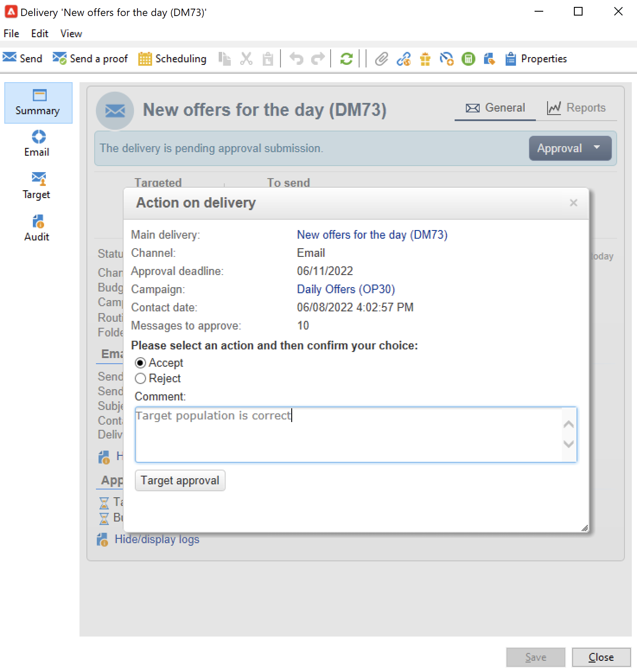Viewport: 637px width, 672px height.
Task: Click the Send envelope icon in toolbar
Action: coord(10,58)
